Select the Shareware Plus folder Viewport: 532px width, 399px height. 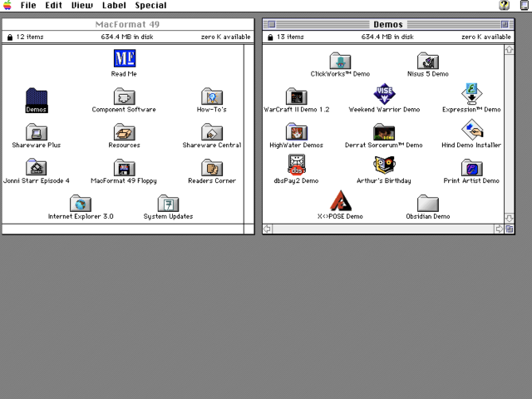37,132
